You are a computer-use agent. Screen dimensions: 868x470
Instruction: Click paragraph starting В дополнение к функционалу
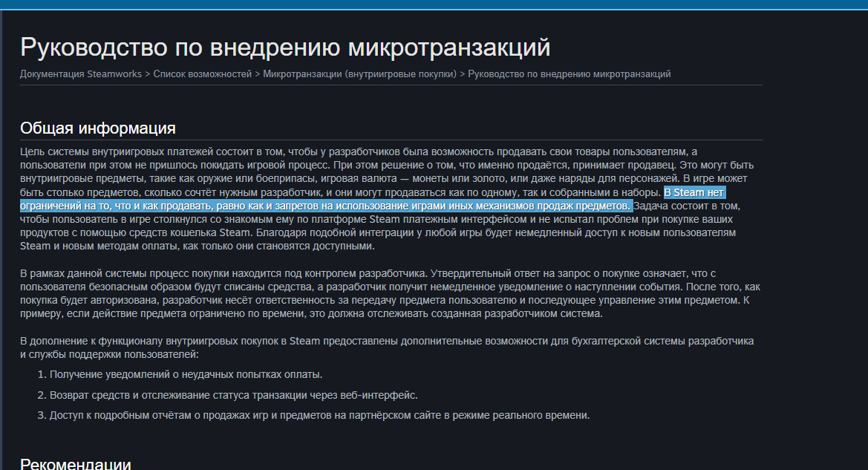click(387, 347)
